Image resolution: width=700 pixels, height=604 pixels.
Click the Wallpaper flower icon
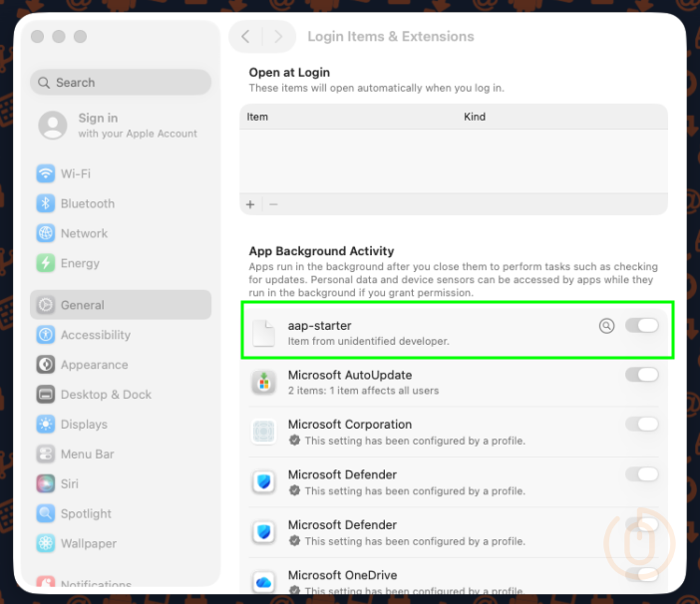46,543
